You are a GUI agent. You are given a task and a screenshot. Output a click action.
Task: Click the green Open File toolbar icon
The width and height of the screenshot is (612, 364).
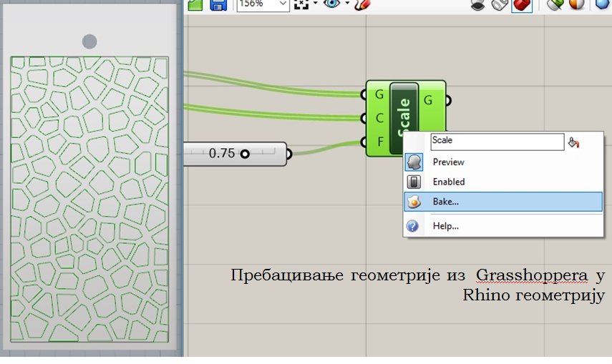tap(195, 5)
